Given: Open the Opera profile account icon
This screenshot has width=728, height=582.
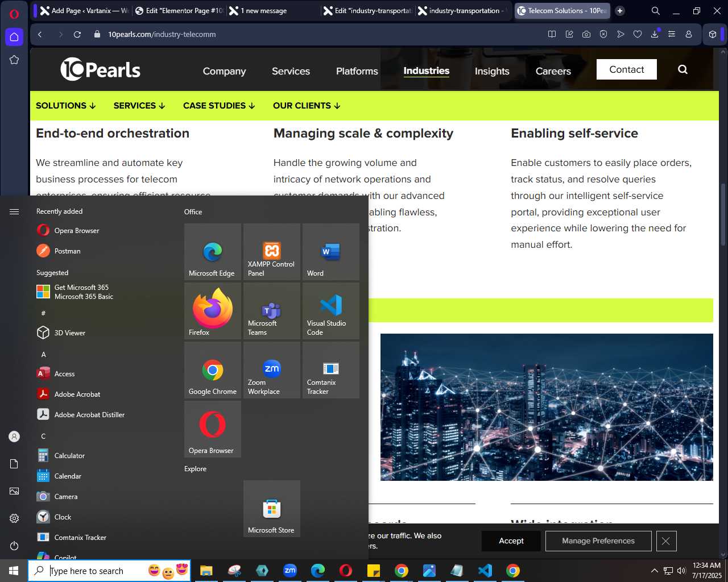Looking at the screenshot, I should point(689,34).
